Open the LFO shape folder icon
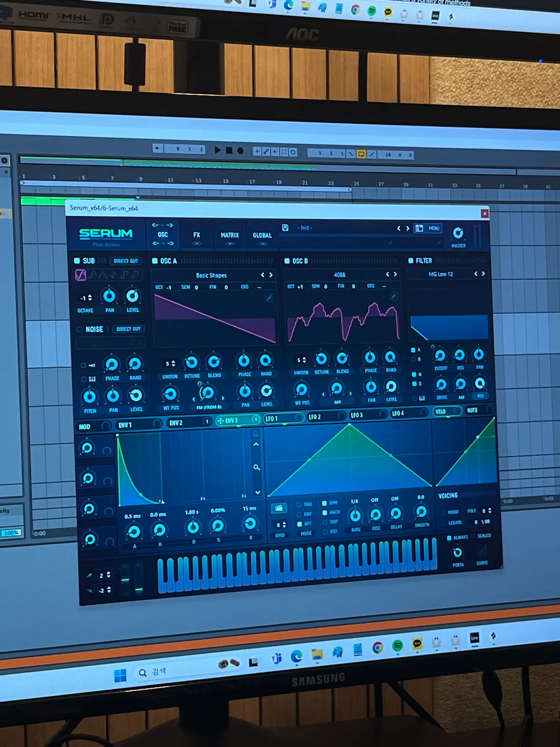The width and height of the screenshot is (560, 747). (x=279, y=508)
